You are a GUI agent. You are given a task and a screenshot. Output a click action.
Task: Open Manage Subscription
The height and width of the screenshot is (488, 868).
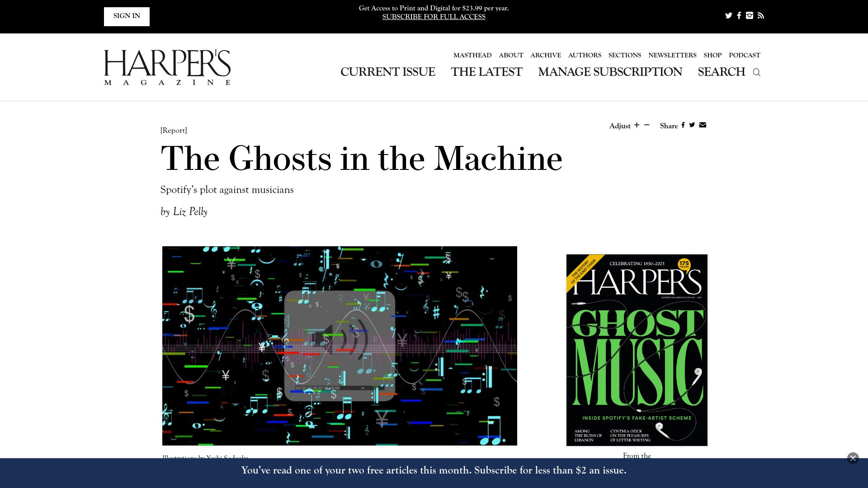point(610,72)
